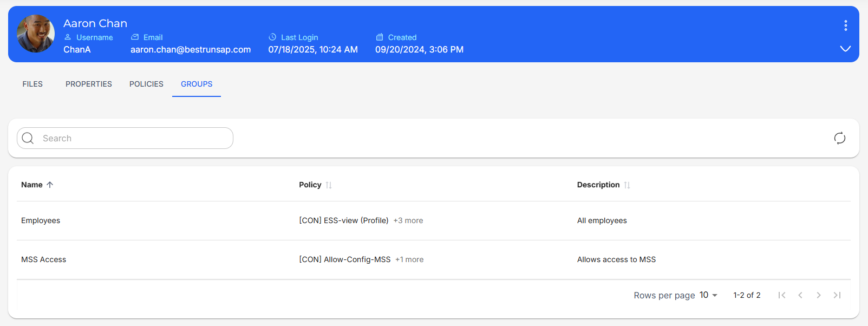The image size is (868, 326).
Task: Go to the next page
Action: [x=818, y=295]
